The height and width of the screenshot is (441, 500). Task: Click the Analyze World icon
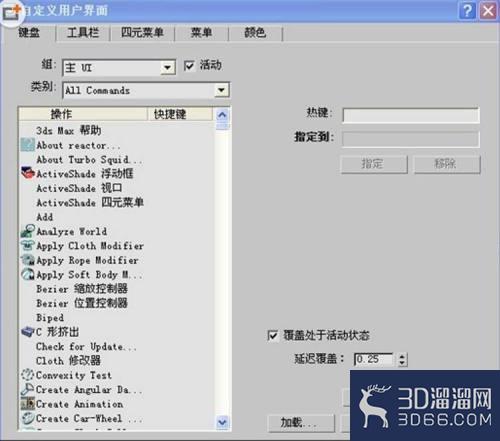click(28, 231)
